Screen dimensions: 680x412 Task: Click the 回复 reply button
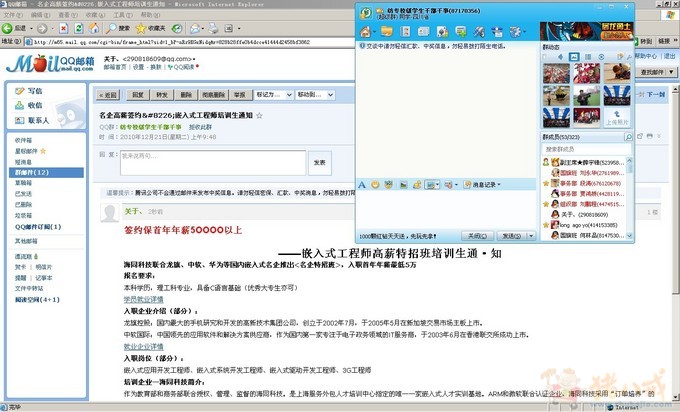coord(138,95)
